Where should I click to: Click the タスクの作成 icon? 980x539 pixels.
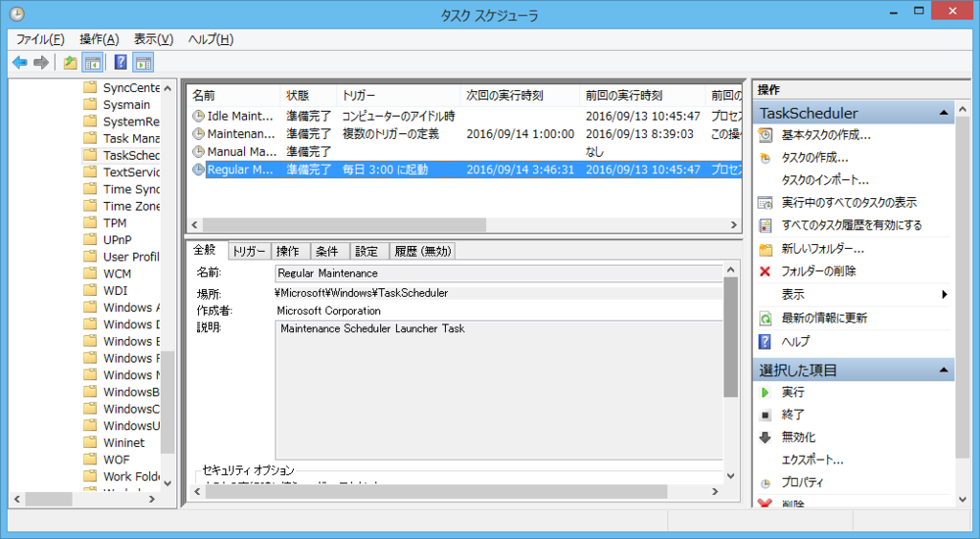pyautogui.click(x=765, y=158)
